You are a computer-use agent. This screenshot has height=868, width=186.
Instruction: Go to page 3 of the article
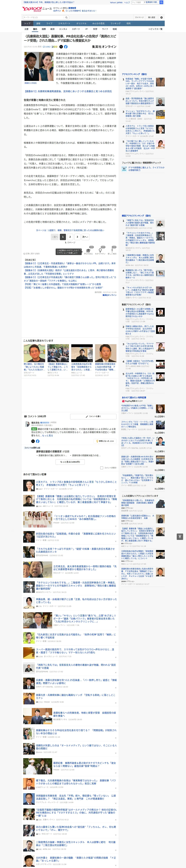click(77, 237)
